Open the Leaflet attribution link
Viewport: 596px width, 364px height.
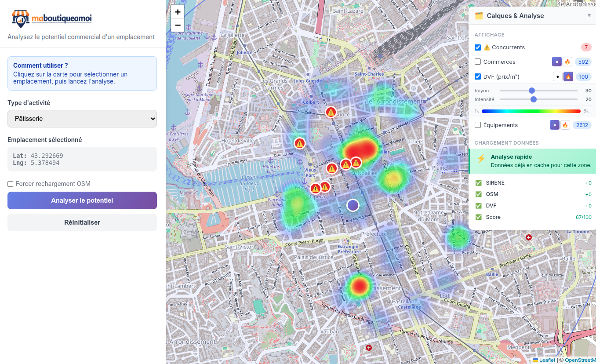pos(547,360)
